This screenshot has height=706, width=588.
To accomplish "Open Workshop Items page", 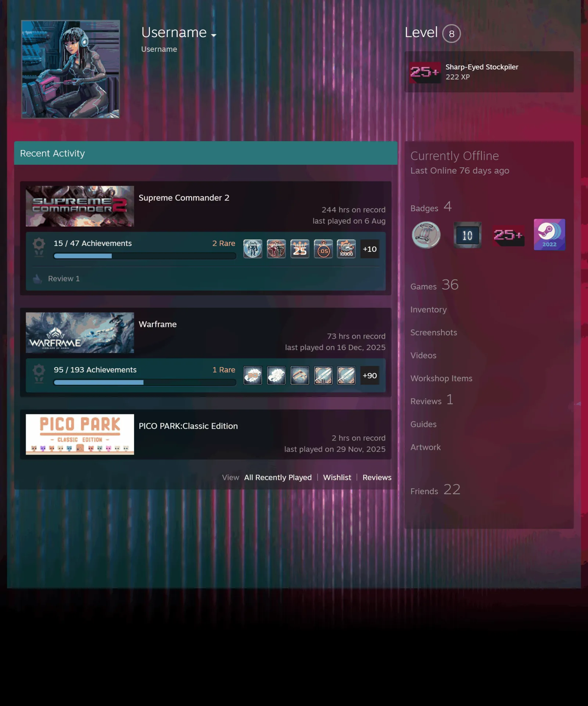I will tap(441, 378).
